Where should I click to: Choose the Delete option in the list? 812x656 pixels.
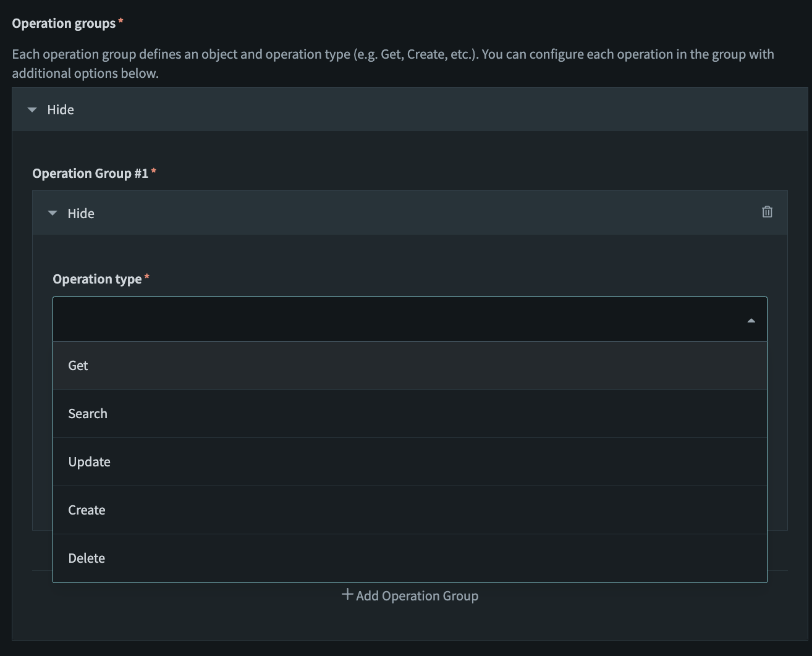pos(87,558)
